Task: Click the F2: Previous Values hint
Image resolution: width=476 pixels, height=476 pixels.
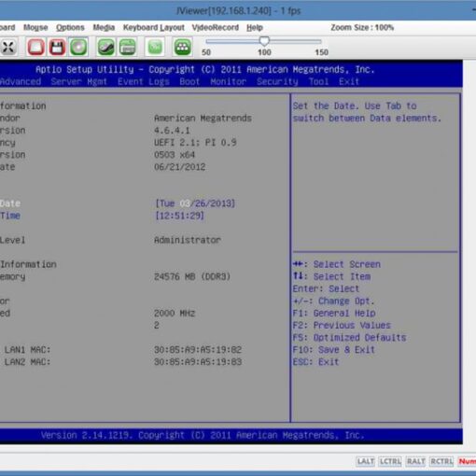Action: (342, 325)
